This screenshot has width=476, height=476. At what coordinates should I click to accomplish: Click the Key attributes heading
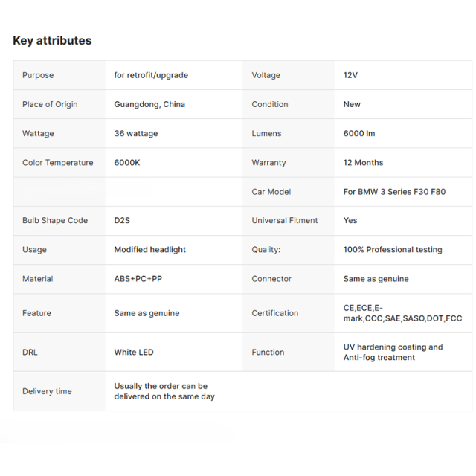tap(52, 41)
